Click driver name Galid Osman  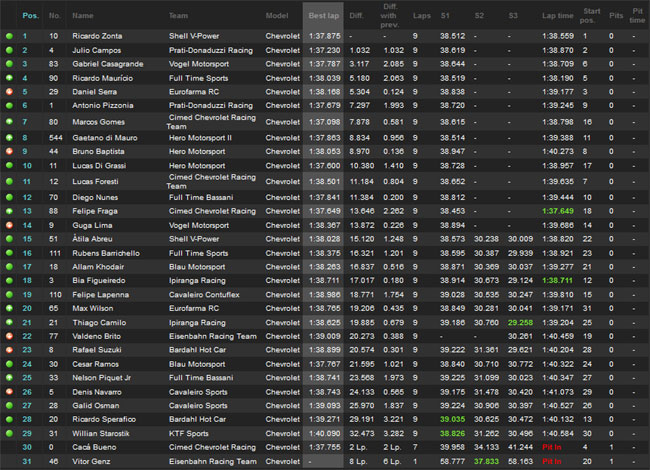pyautogui.click(x=95, y=405)
